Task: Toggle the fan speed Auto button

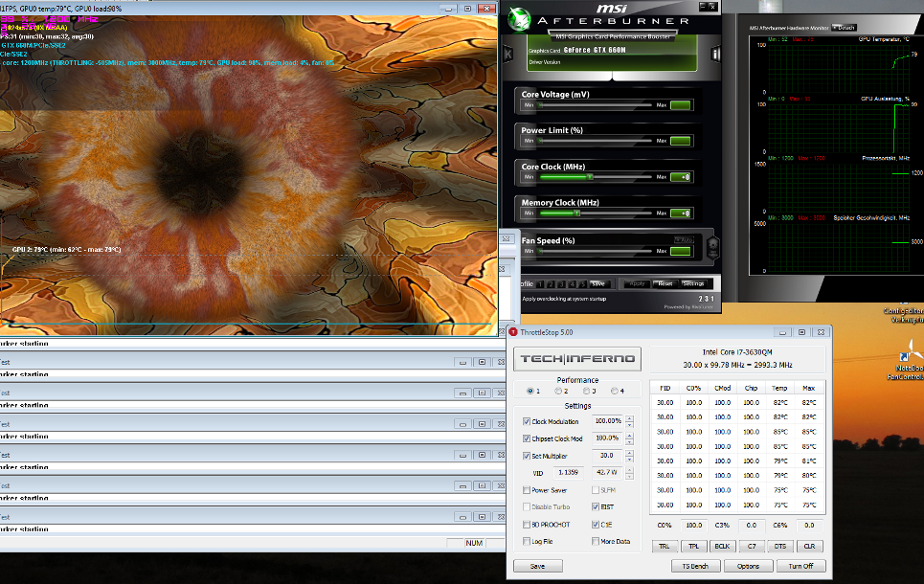Action: pyautogui.click(x=684, y=240)
